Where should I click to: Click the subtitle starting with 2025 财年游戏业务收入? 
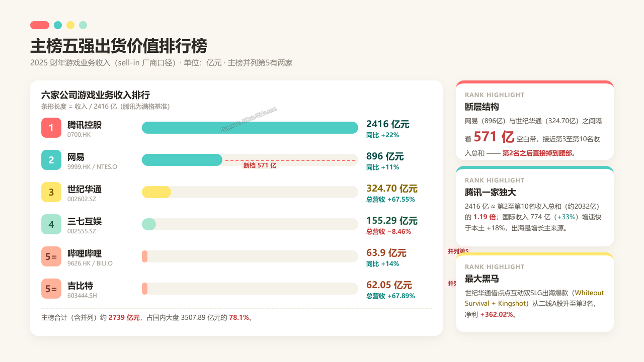pos(162,63)
